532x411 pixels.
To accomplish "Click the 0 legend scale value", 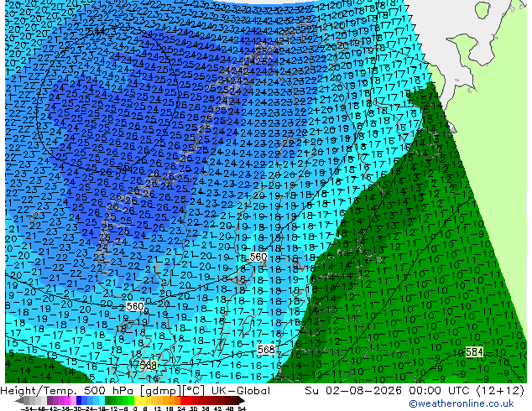I will tap(135, 408).
